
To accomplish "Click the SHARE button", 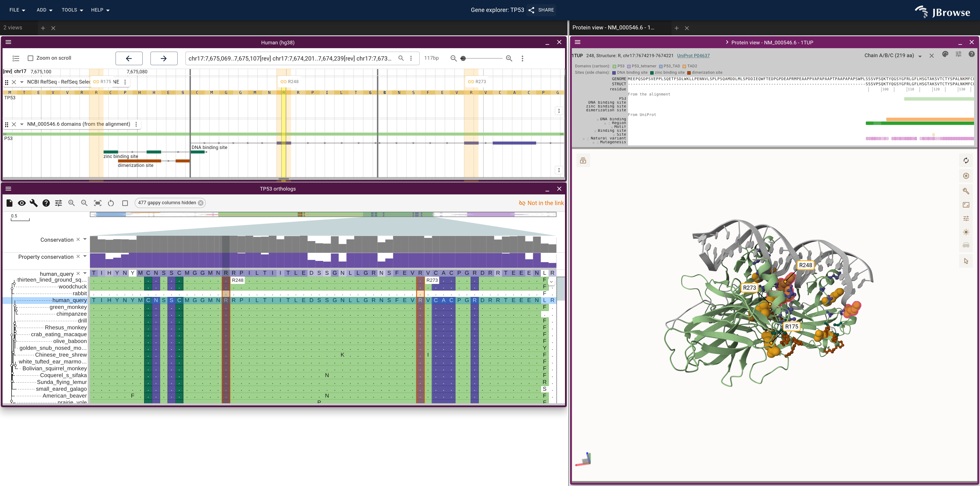I will (x=541, y=10).
